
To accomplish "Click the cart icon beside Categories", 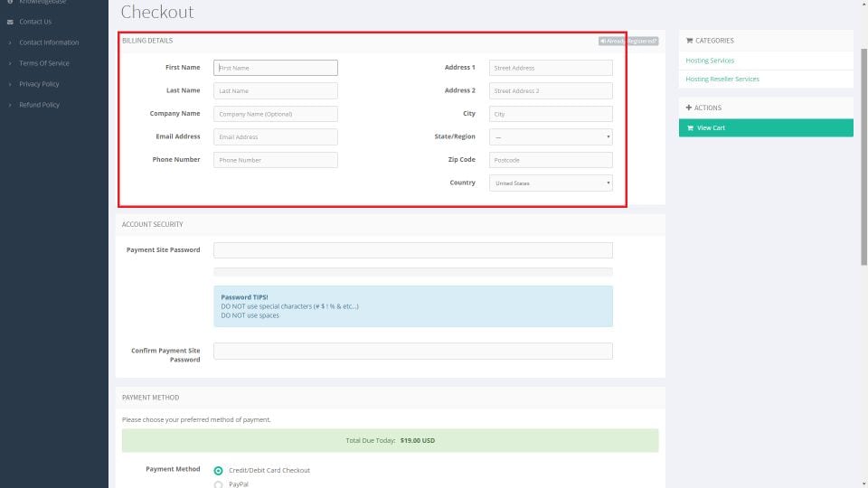I will pos(689,41).
